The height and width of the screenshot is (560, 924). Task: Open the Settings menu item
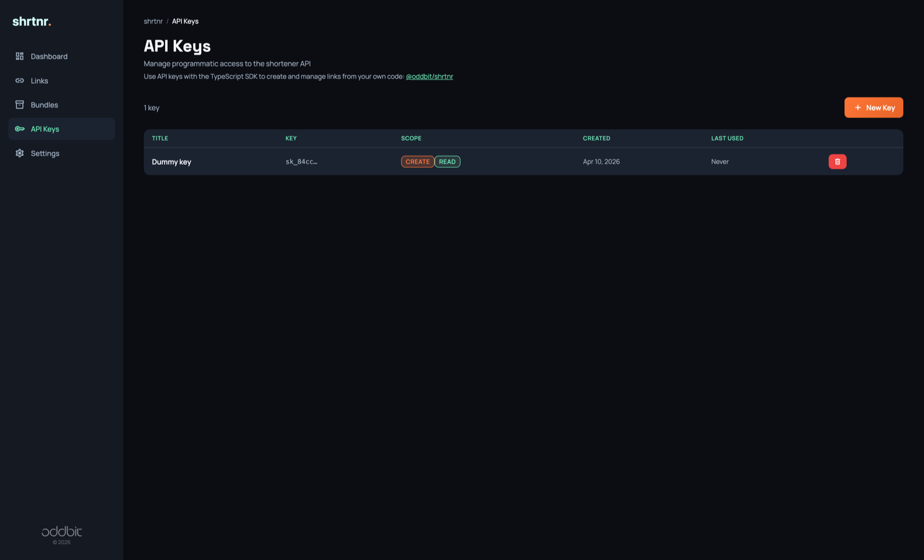[62, 153]
